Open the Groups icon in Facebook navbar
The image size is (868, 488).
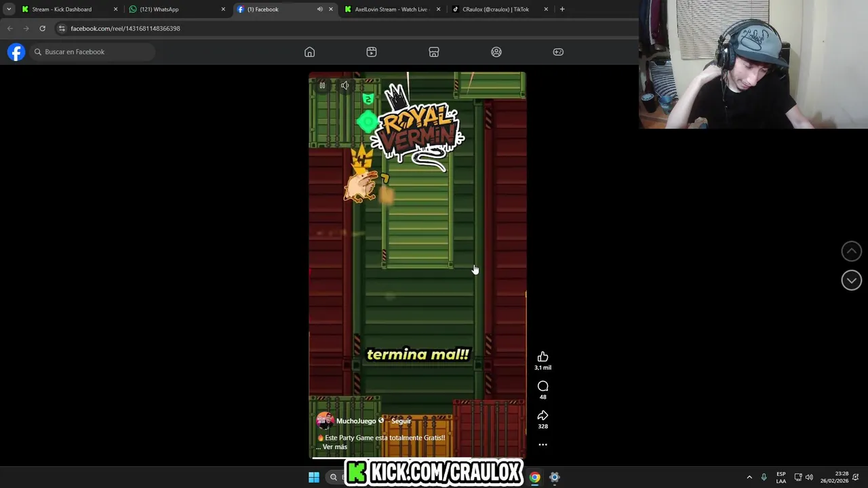[496, 52]
